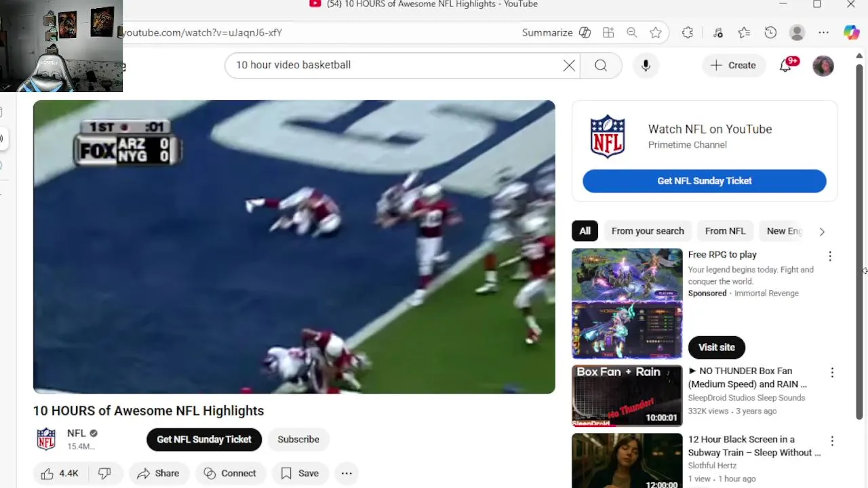The height and width of the screenshot is (488, 868).
Task: Click the Summarize button in the address bar
Action: (556, 33)
